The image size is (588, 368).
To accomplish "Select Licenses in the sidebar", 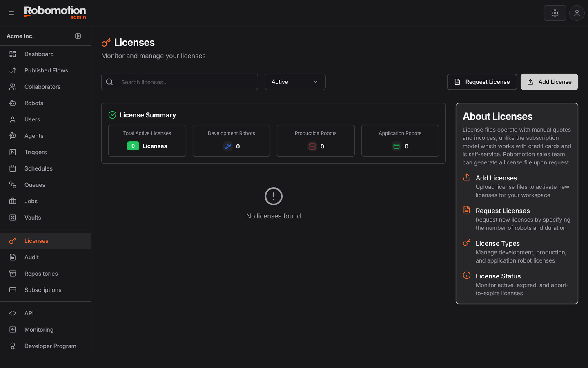I will click(x=45, y=241).
